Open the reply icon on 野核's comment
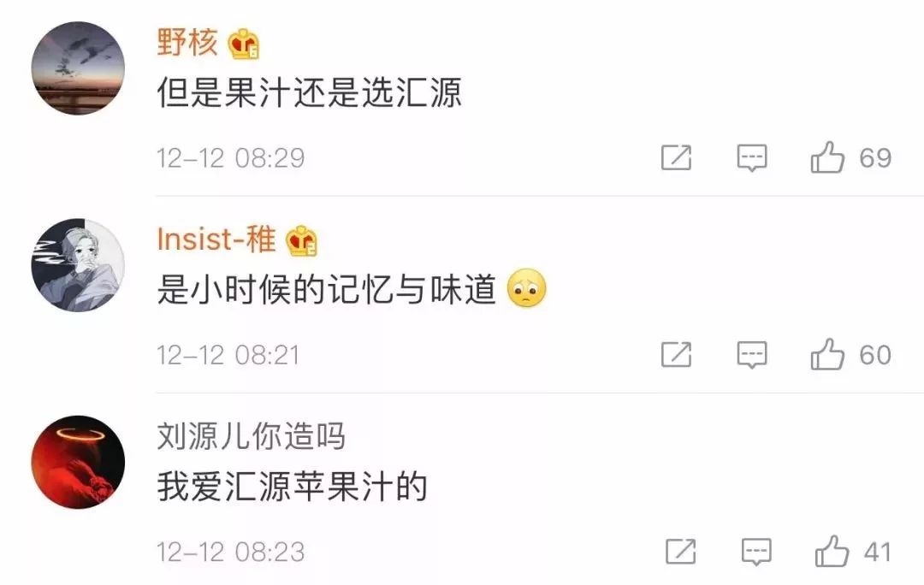The width and height of the screenshot is (924, 585). (x=752, y=158)
